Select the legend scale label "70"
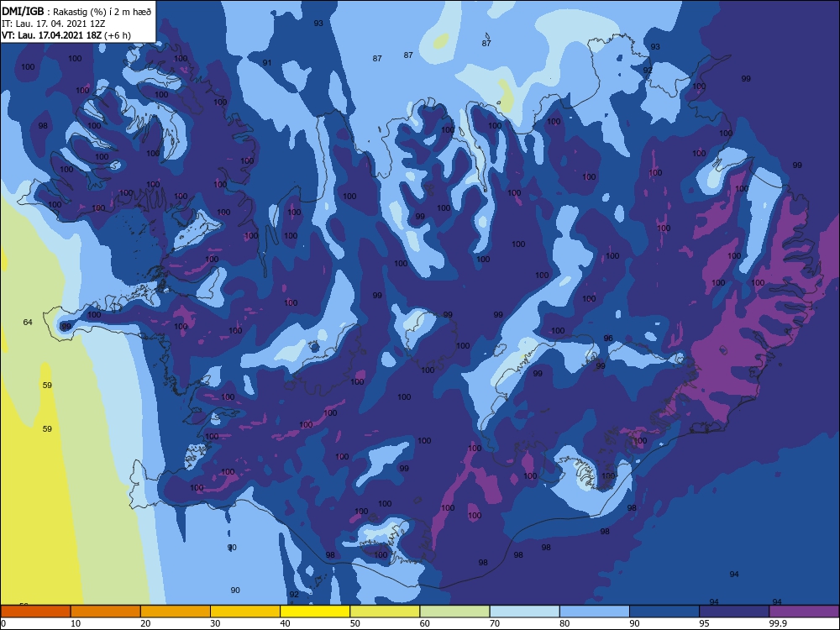Viewport: 840px width, 630px height. click(x=495, y=623)
